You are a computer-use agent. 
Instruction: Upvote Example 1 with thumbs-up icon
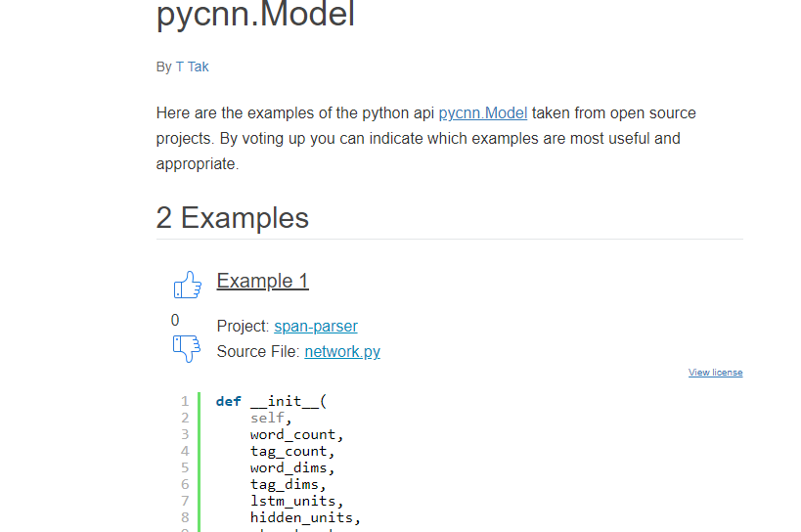click(x=188, y=285)
